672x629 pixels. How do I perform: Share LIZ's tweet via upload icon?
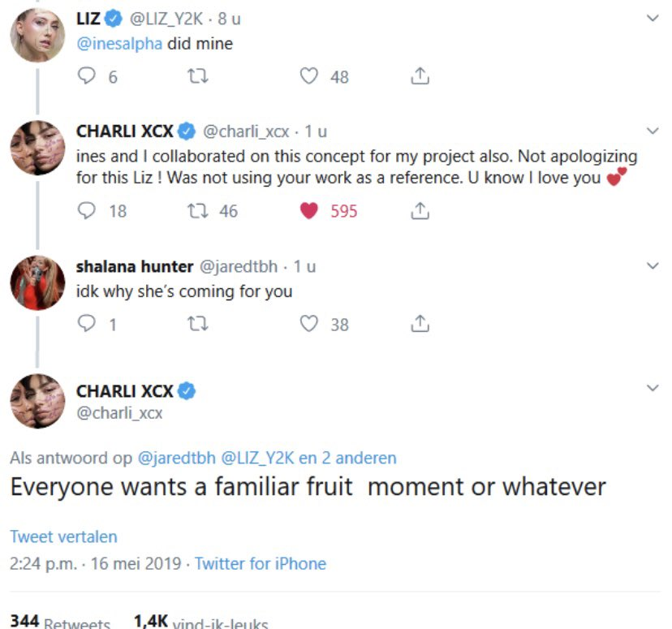[x=420, y=76]
